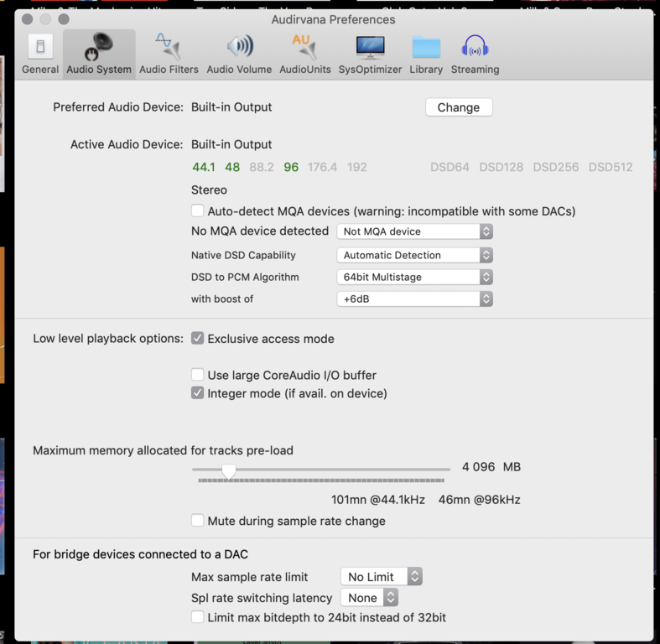The width and height of the screenshot is (660, 644).
Task: Disable Exclusive access mode
Action: (x=197, y=338)
